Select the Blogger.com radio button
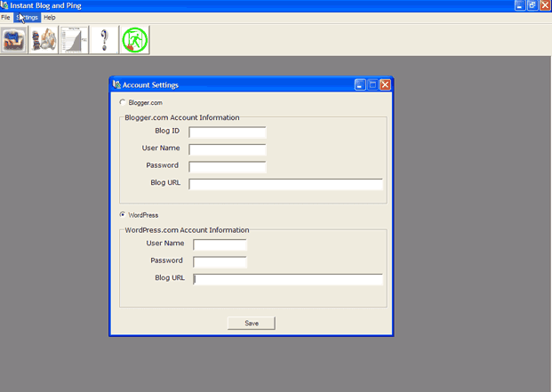552x392 pixels. (x=123, y=103)
